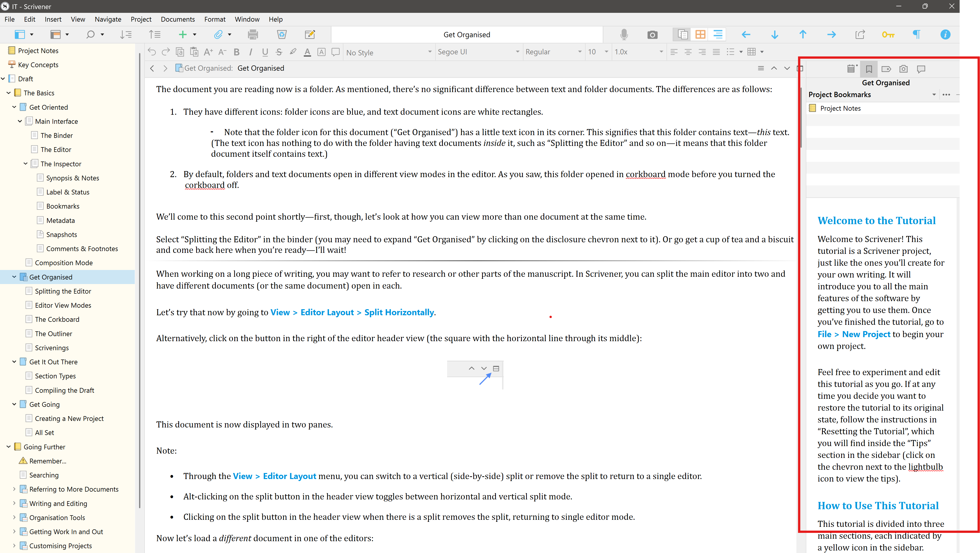980x553 pixels.
Task: Click the text color swatch icon
Action: [307, 52]
